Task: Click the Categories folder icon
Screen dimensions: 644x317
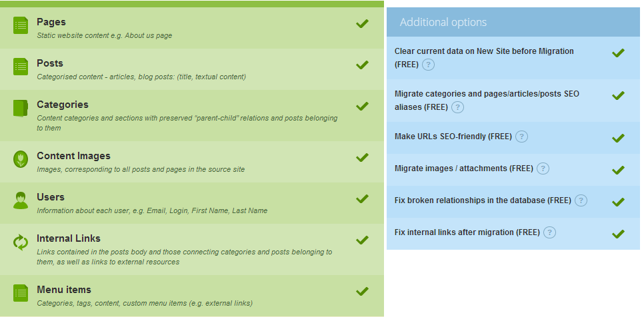Action: coord(21,109)
